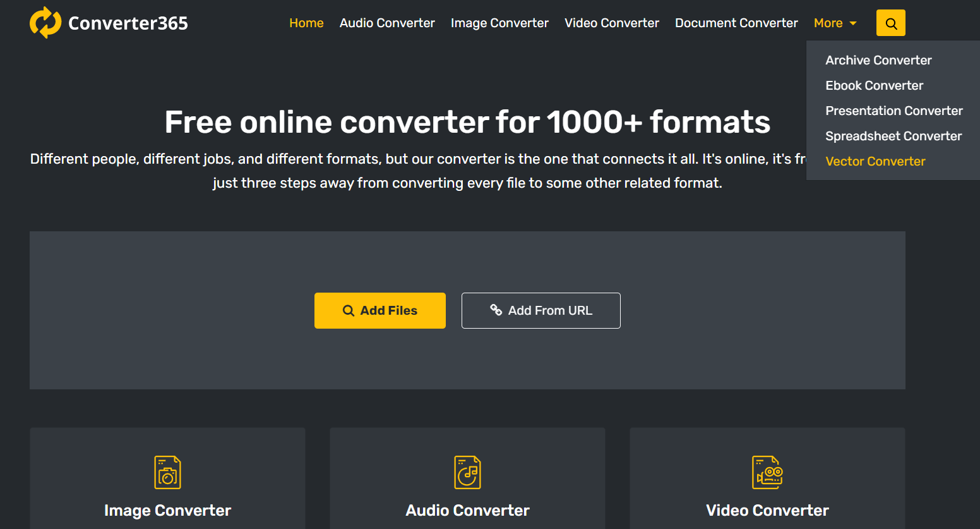Open Audio Converter from the top navigation

point(387,23)
